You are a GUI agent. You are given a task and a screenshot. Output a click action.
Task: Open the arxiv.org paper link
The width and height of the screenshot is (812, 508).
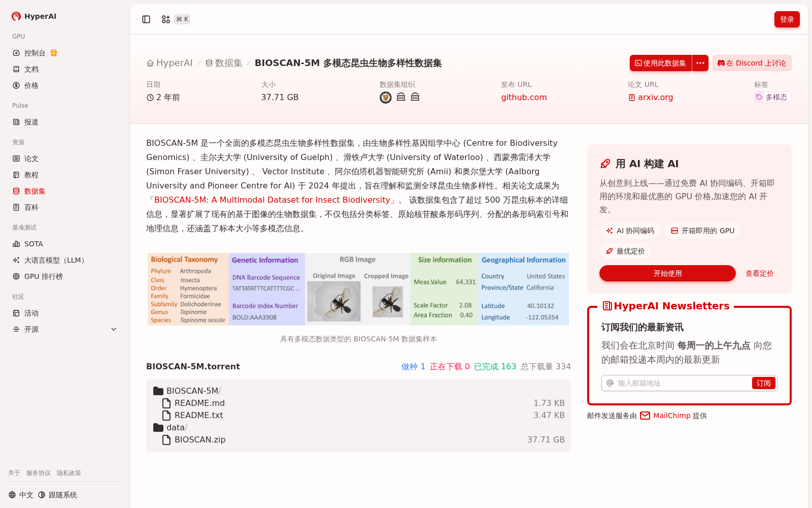pos(651,97)
